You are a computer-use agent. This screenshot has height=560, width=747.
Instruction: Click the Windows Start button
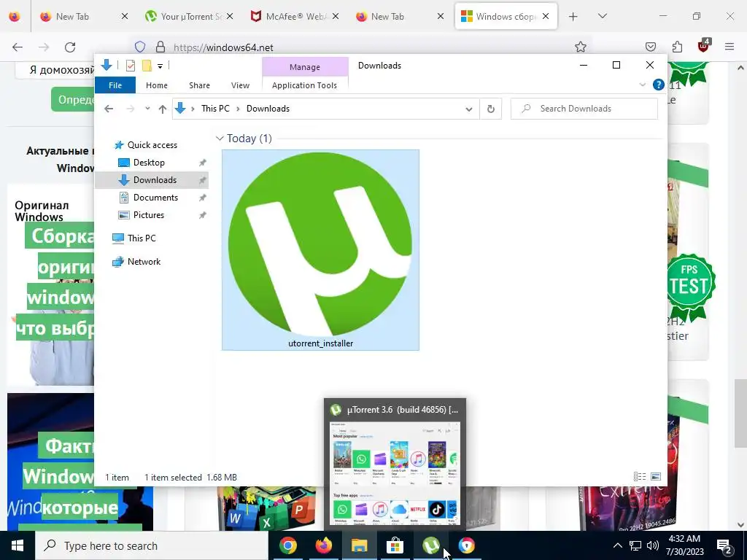18,545
